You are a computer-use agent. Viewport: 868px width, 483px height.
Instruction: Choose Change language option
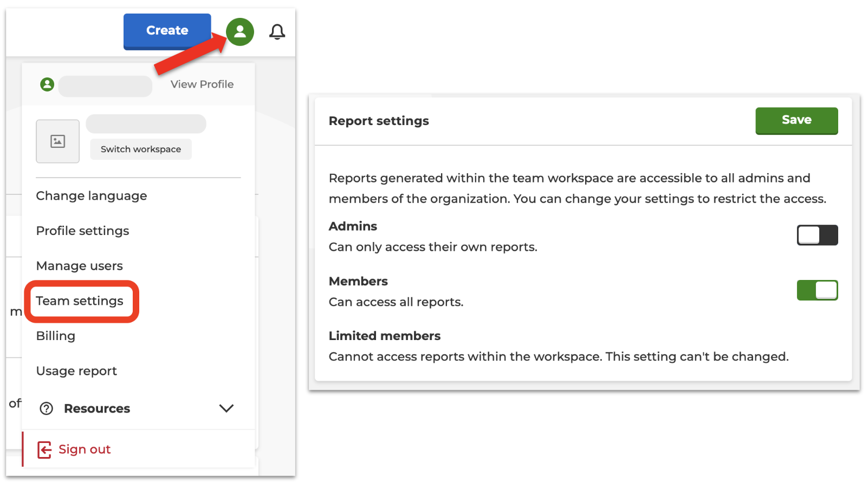[92, 196]
